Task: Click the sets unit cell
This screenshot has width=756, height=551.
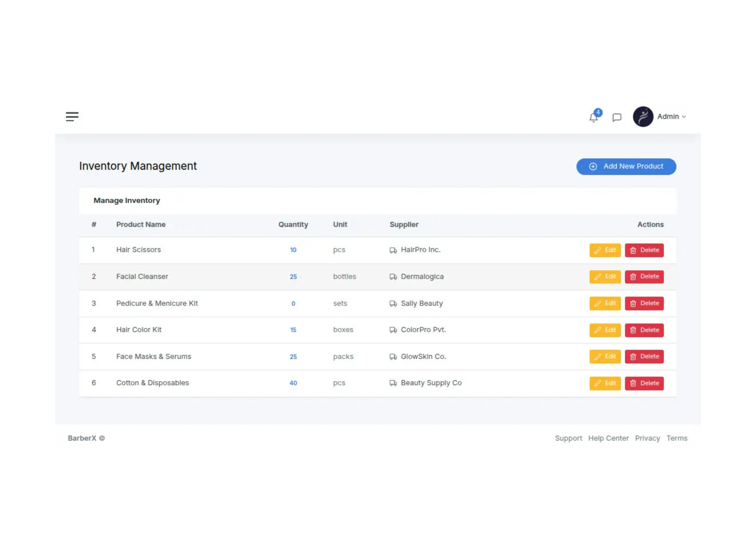Action: (340, 303)
